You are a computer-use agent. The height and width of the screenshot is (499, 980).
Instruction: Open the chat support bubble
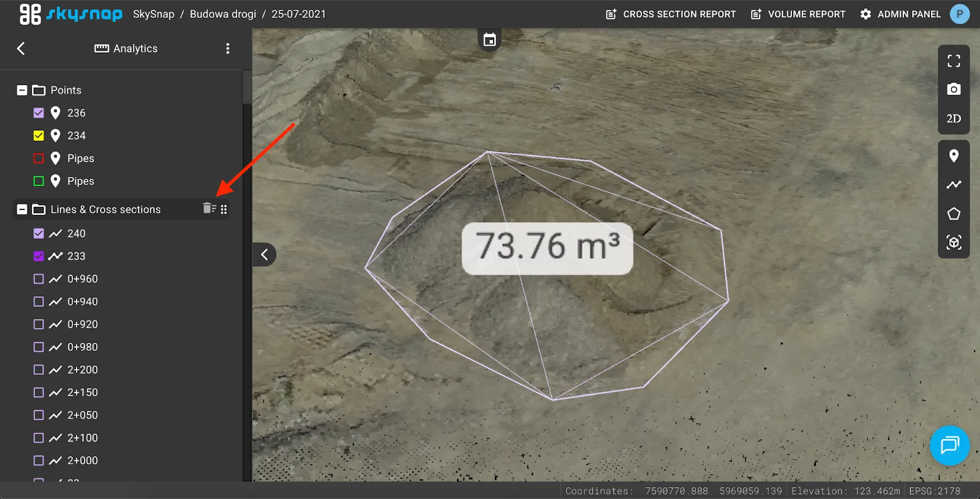pyautogui.click(x=949, y=445)
